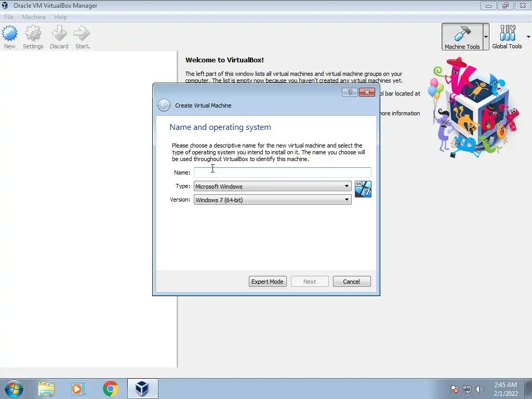Focus the virtual machine Name field
The image size is (532, 399).
282,172
